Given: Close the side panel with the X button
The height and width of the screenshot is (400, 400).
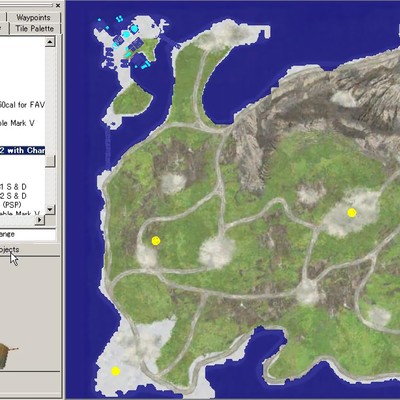Looking at the screenshot, I should (x=58, y=5).
